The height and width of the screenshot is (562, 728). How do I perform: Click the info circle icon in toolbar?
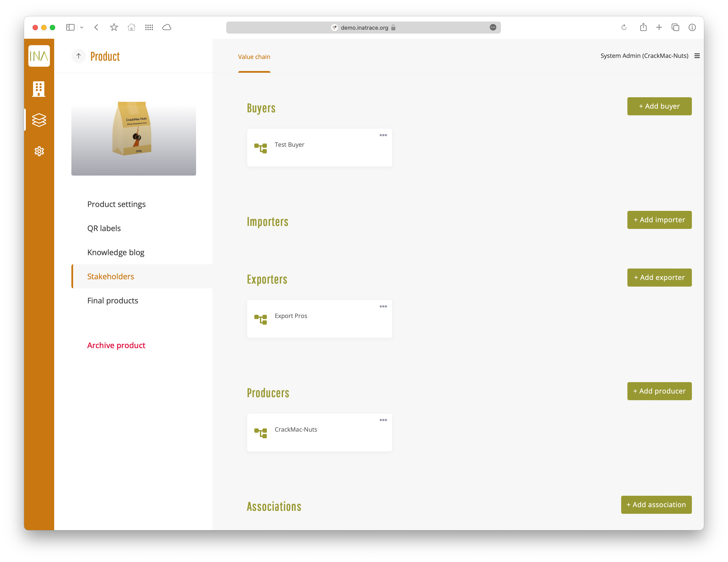pos(692,27)
